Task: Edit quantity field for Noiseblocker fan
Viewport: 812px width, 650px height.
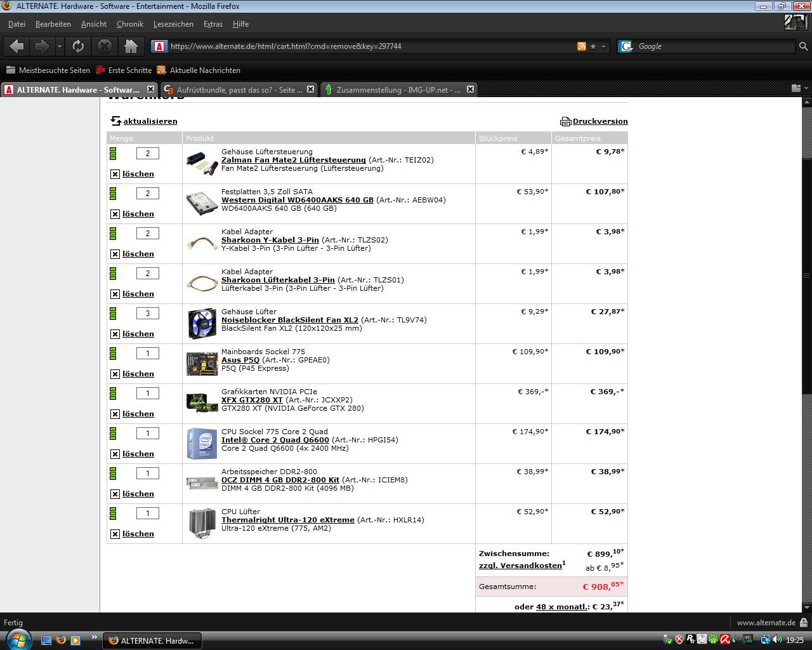Action: point(148,313)
